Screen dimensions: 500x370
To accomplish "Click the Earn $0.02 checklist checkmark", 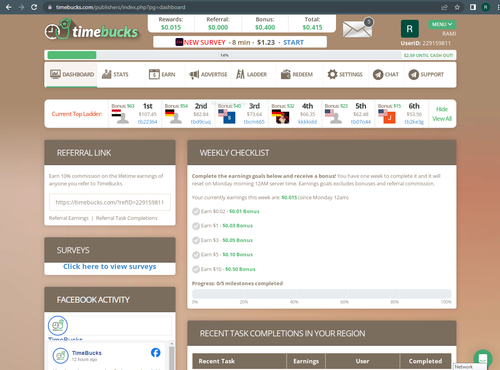I will 196,211.
